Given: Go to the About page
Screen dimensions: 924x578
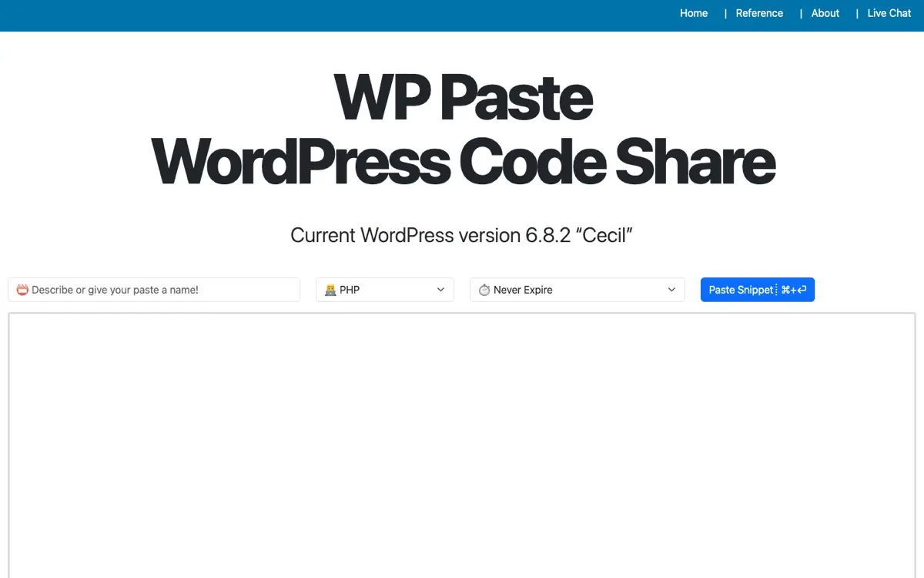Looking at the screenshot, I should coord(825,13).
